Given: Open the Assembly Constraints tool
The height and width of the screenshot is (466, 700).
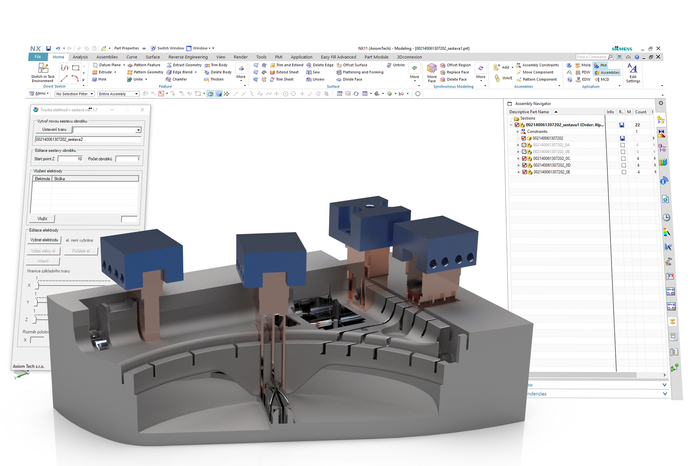Looking at the screenshot, I should (x=538, y=65).
